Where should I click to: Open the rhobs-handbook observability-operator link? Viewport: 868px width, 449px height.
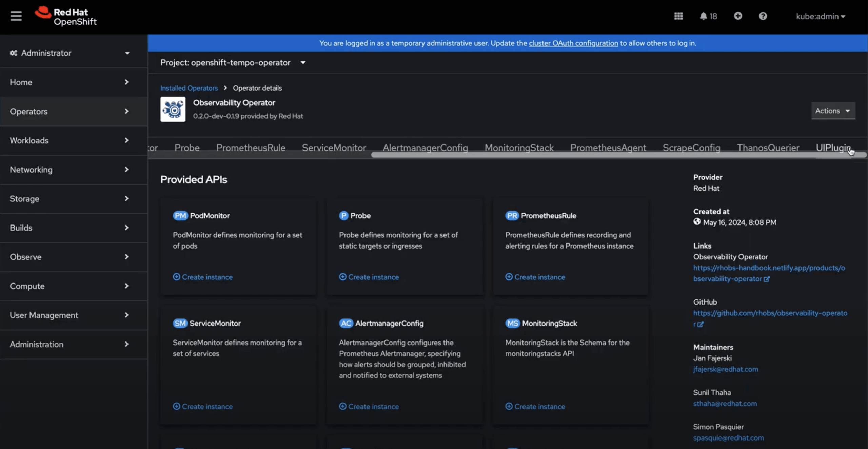click(x=769, y=273)
